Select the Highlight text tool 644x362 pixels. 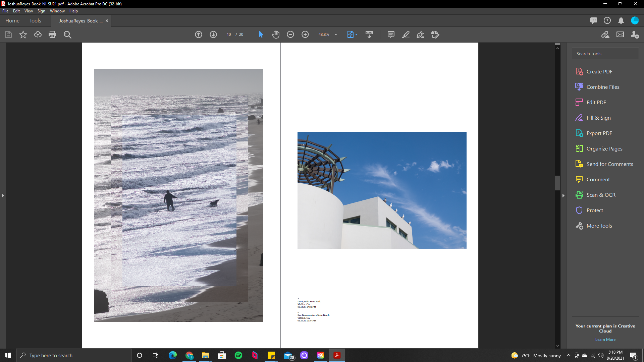pos(406,35)
